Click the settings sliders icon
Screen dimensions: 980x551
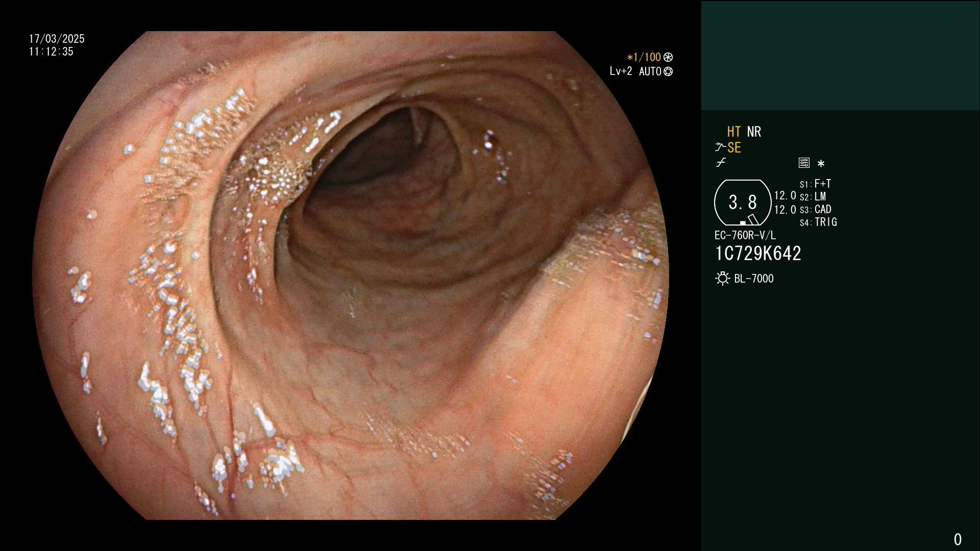(x=804, y=163)
